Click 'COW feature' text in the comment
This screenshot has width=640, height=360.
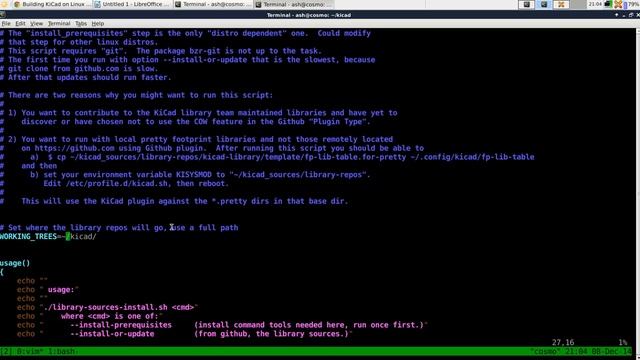[x=218, y=122]
